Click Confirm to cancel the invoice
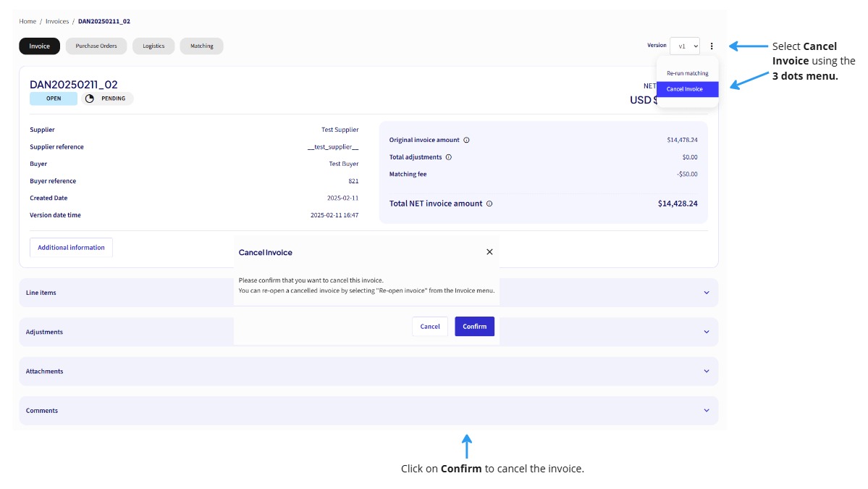Screen dimensions: 868x489 474,326
